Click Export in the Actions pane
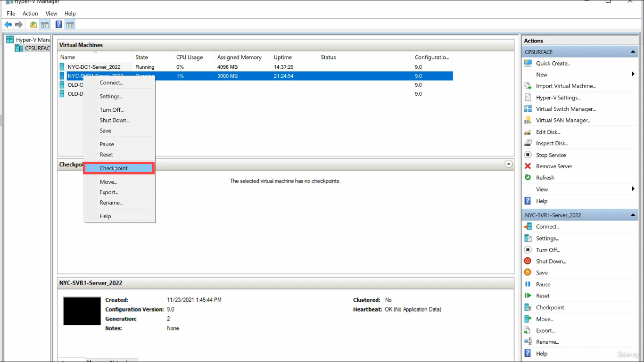Screen dimensions: 644x362 tap(545, 330)
